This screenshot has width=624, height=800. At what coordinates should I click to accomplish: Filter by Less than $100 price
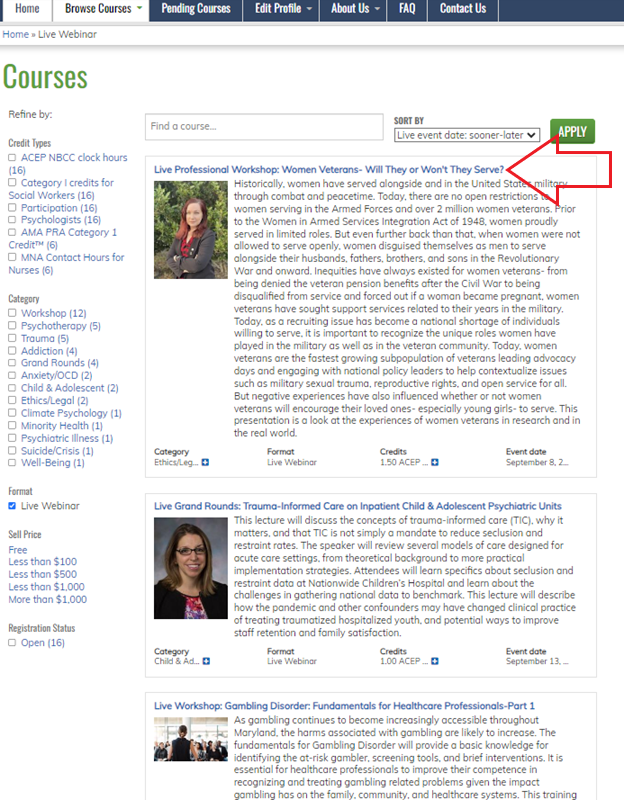pyautogui.click(x=42, y=562)
